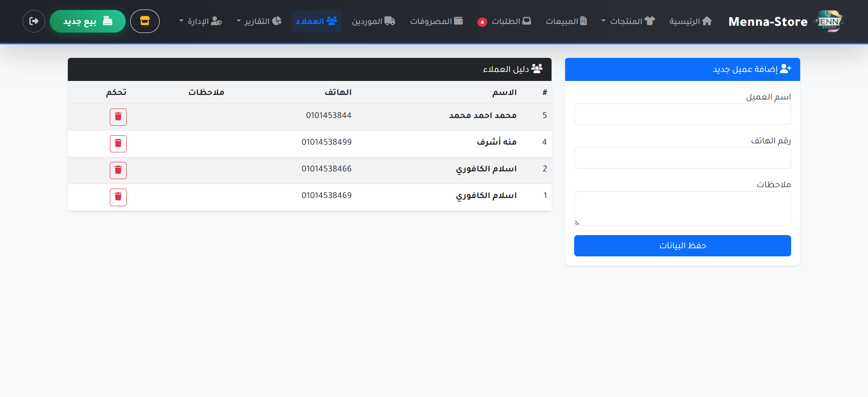This screenshot has height=397, width=868.
Task: Delete customer محمد احمد محمد
Action: click(x=118, y=117)
